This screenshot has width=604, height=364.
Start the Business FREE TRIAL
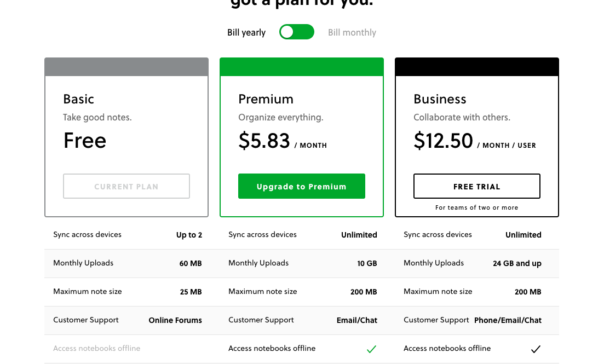[476, 187]
